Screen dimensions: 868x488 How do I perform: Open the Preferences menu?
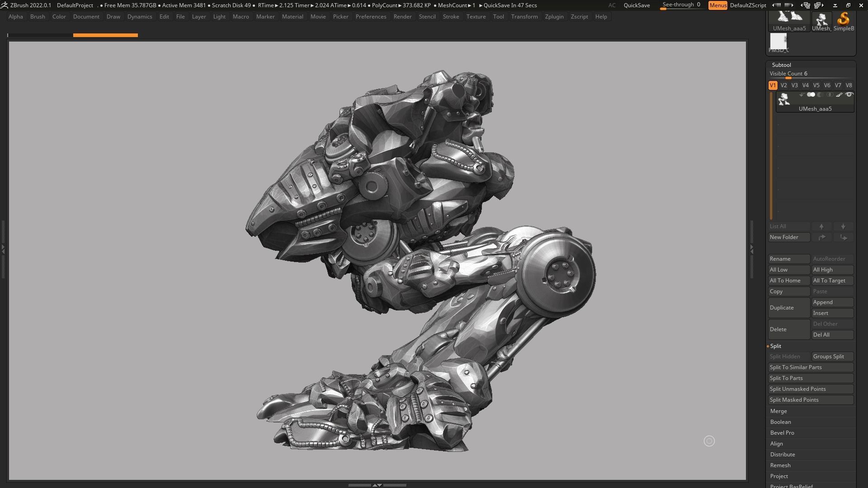tap(371, 17)
